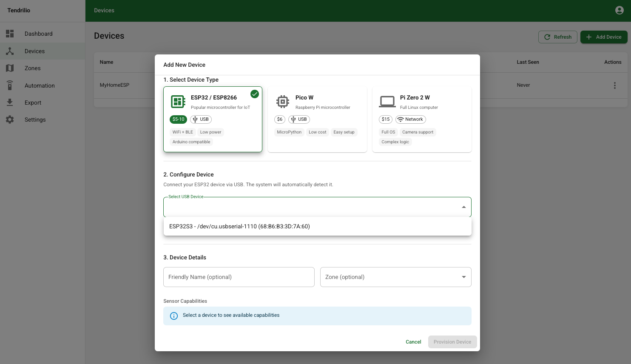Open MyHomeESP row actions menu
The image size is (631, 364).
615,85
